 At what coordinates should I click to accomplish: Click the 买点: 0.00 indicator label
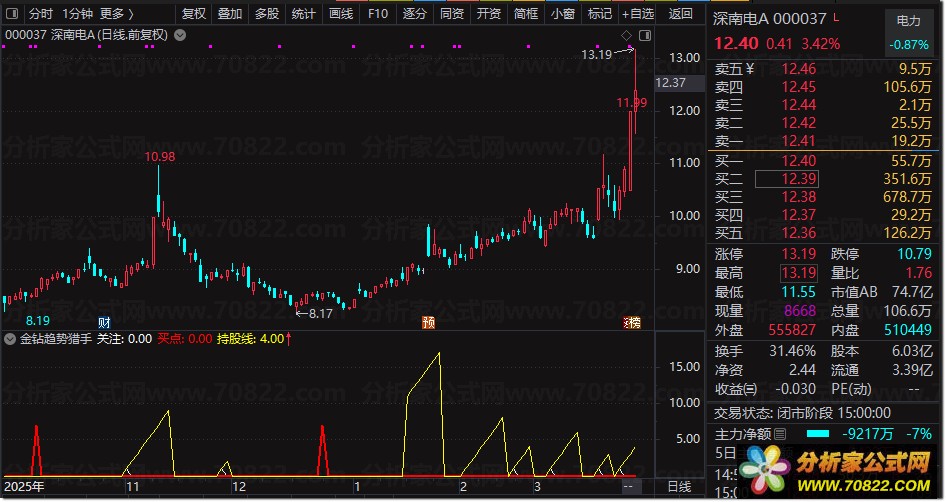click(x=185, y=339)
